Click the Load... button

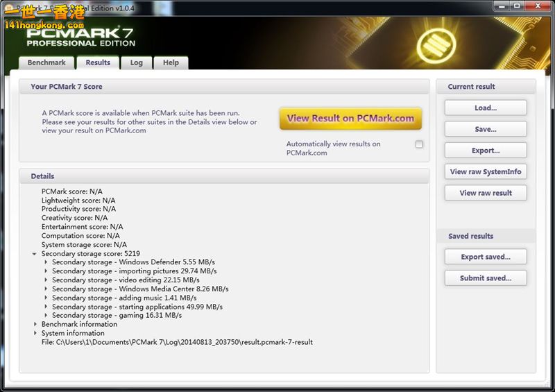486,108
